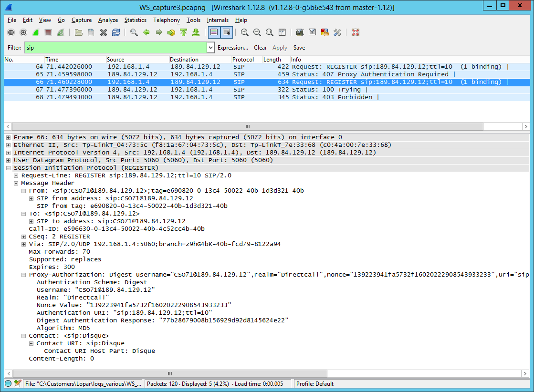Expand the Via: SIP/2.0/UDP node
The height and width of the screenshot is (392, 534).
click(x=23, y=244)
